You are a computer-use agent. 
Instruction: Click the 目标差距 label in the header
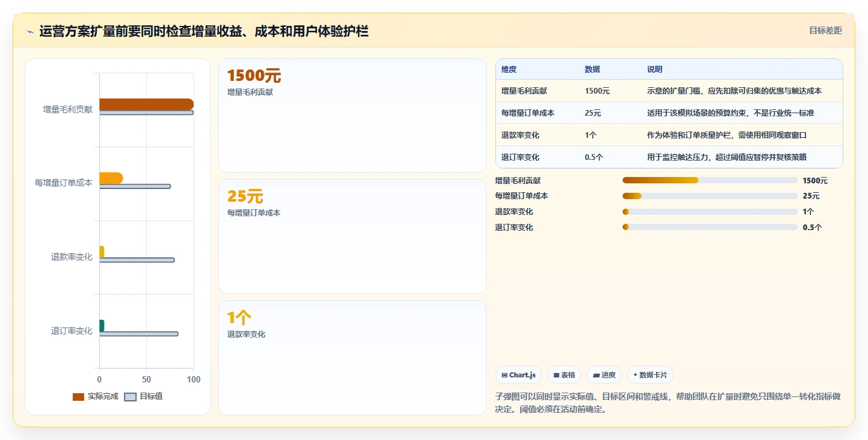[x=826, y=30]
